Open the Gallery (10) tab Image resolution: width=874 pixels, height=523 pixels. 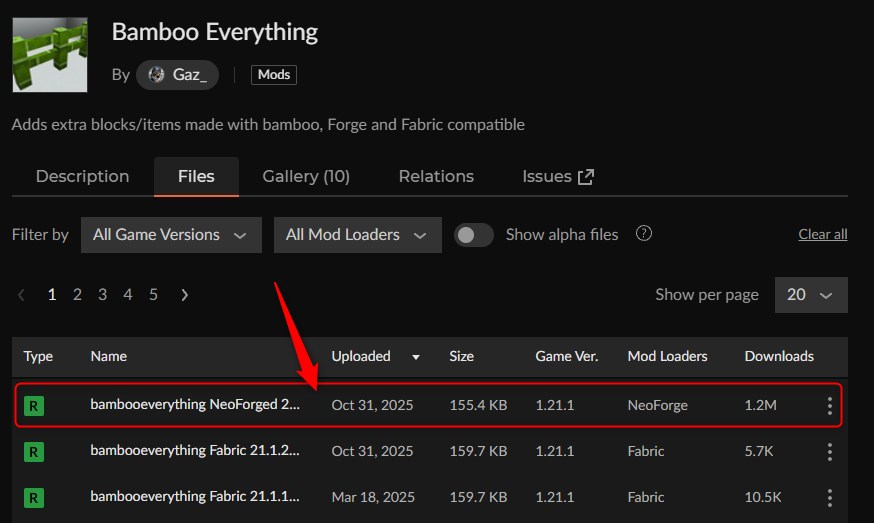[306, 176]
